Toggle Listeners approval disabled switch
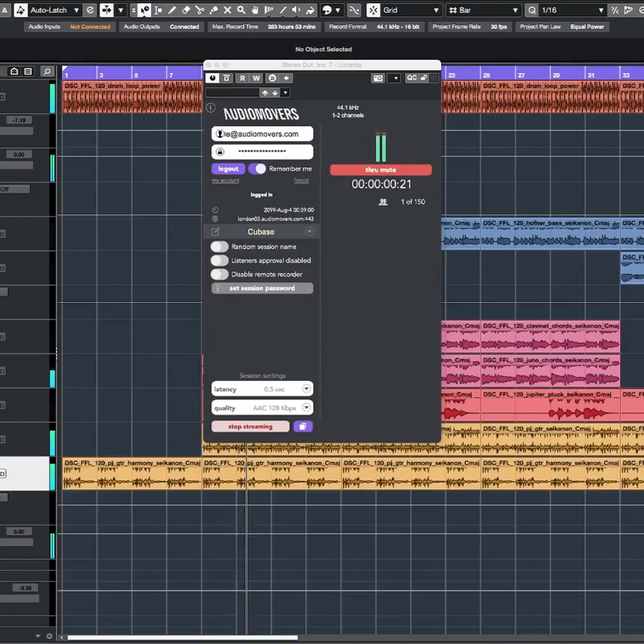 [219, 261]
